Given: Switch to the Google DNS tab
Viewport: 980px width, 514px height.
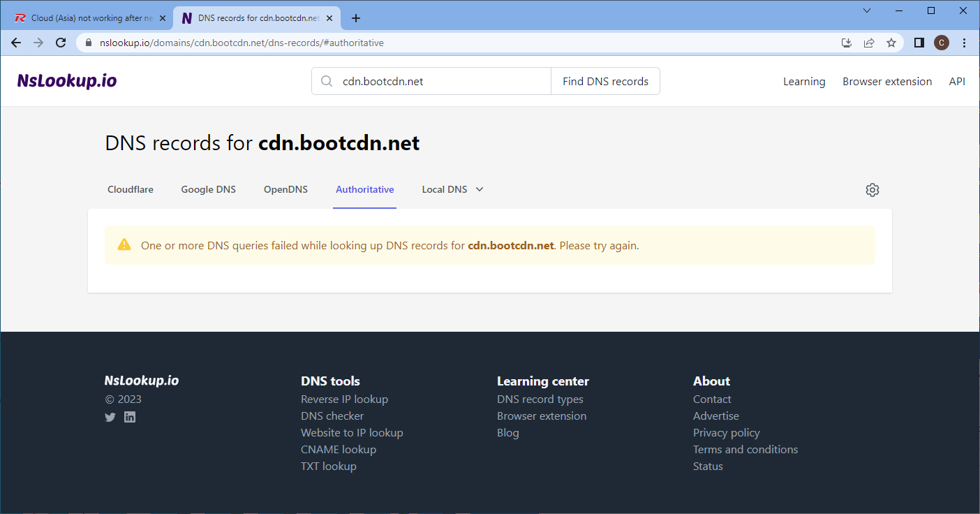Looking at the screenshot, I should click(x=209, y=189).
